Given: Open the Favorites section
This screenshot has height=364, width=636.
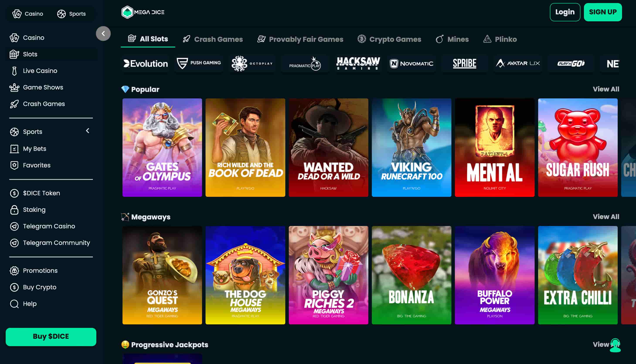Looking at the screenshot, I should [x=37, y=165].
